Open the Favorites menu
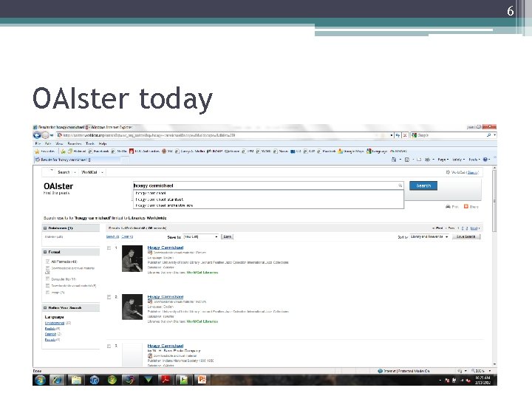Screen dimensions: 532x399 (75, 144)
